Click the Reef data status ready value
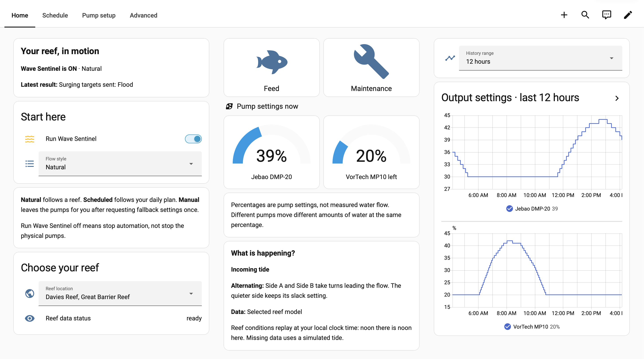Image resolution: width=644 pixels, height=359 pixels. [194, 318]
